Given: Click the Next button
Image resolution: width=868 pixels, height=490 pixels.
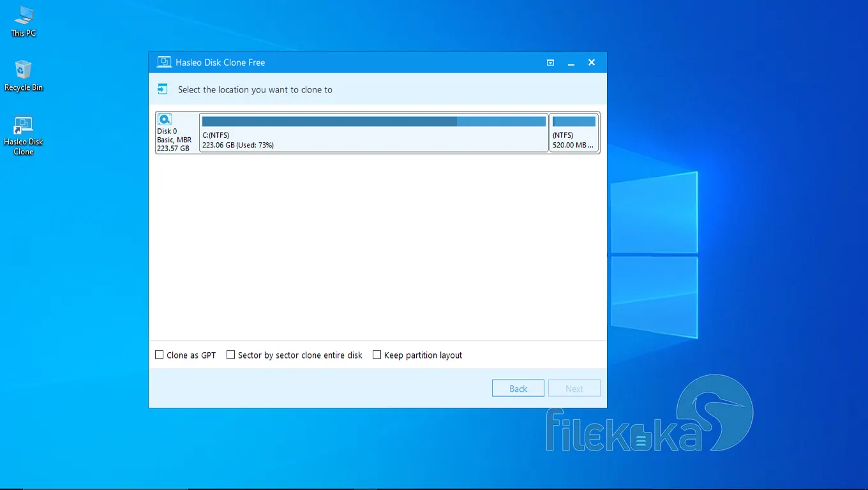Looking at the screenshot, I should tap(574, 388).
